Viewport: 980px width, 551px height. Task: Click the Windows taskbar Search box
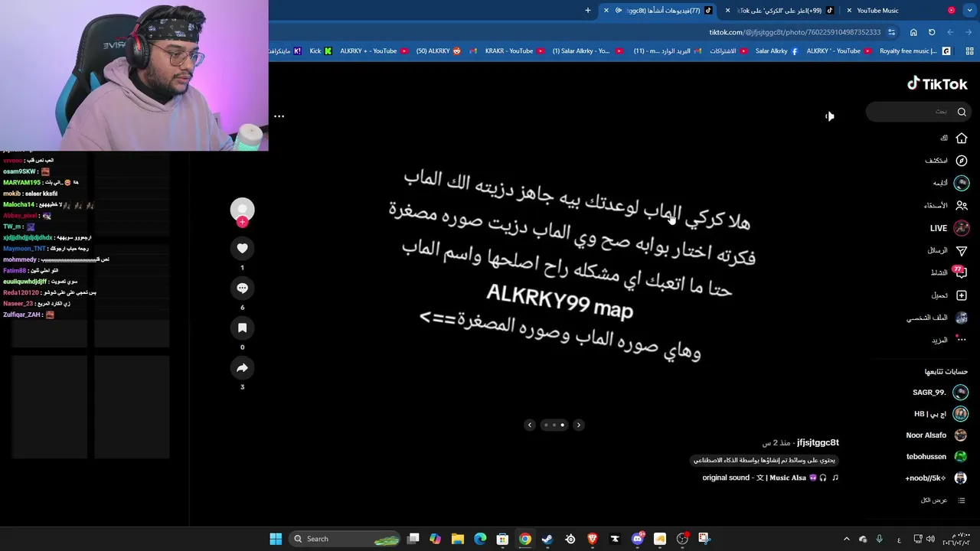[x=346, y=539]
